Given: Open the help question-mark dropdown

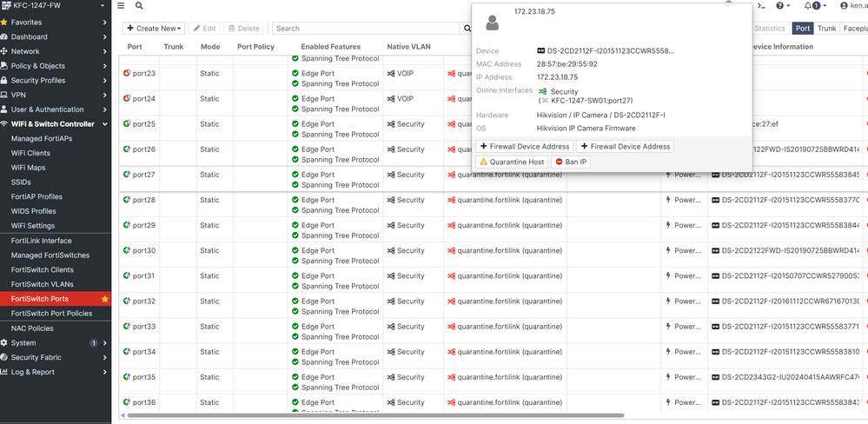Looking at the screenshot, I should click(x=783, y=5).
